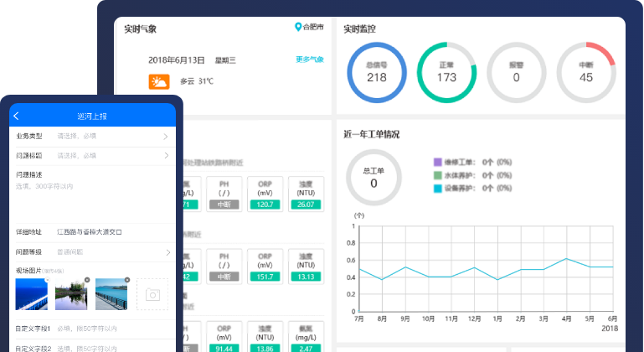Toggle 维修工单 legend series
644x352 pixels.
[437, 162]
